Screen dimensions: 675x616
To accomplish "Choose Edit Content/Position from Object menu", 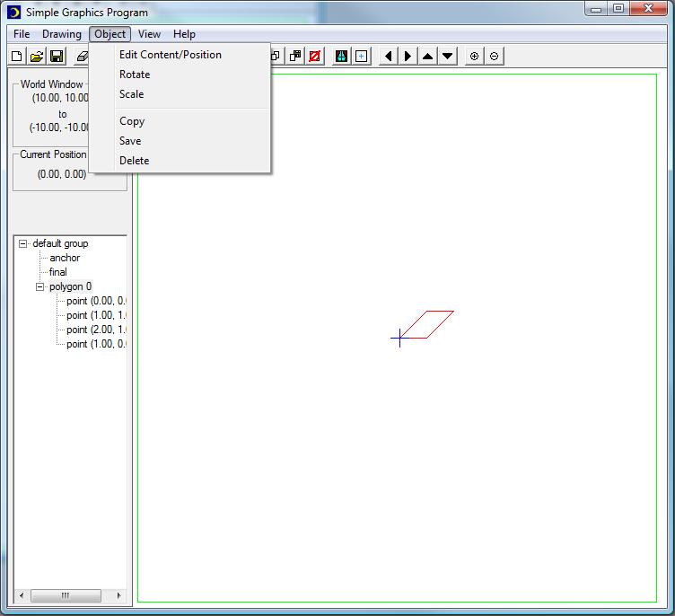I will pos(171,55).
